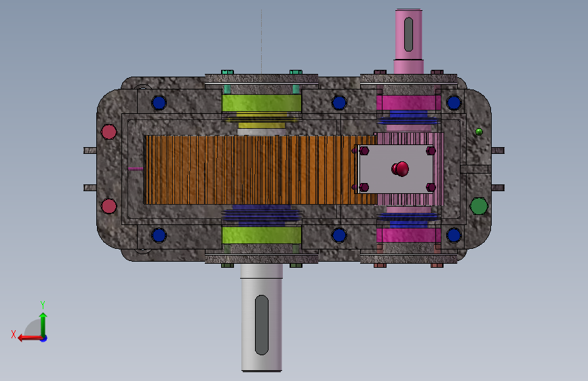The width and height of the screenshot is (588, 381).
Task: Select the pink input shaft at top
Action: 408,41
